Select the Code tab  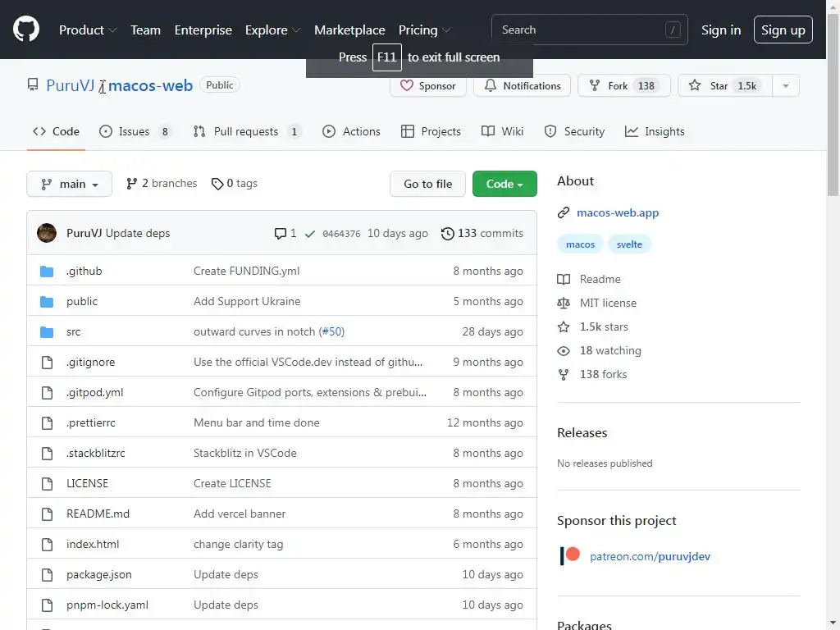click(56, 131)
